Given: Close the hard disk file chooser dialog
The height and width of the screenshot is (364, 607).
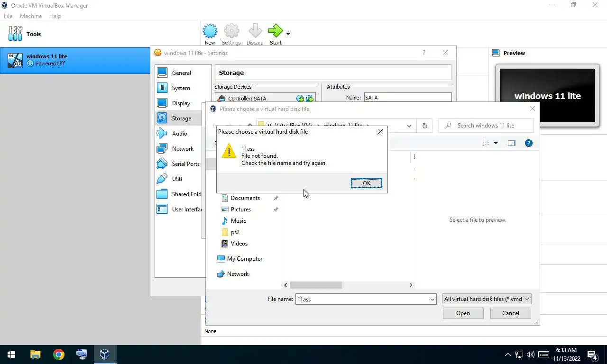Looking at the screenshot, I should (x=532, y=109).
